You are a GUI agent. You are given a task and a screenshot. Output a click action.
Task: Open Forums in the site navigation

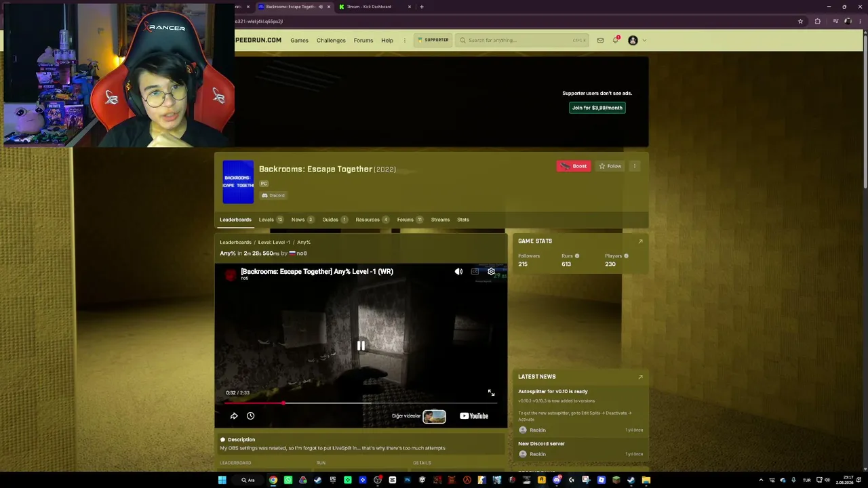pos(363,41)
